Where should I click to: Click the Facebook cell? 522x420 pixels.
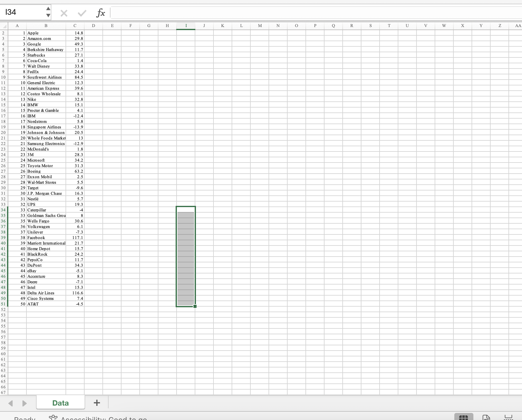[x=46, y=237]
